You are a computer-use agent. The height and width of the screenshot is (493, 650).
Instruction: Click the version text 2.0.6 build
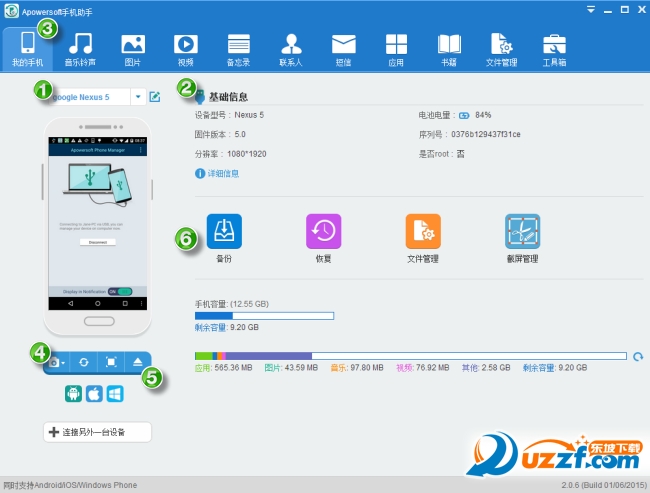(x=604, y=485)
